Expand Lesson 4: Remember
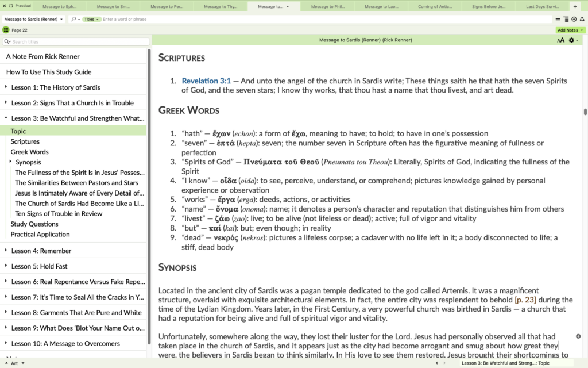 click(6, 251)
